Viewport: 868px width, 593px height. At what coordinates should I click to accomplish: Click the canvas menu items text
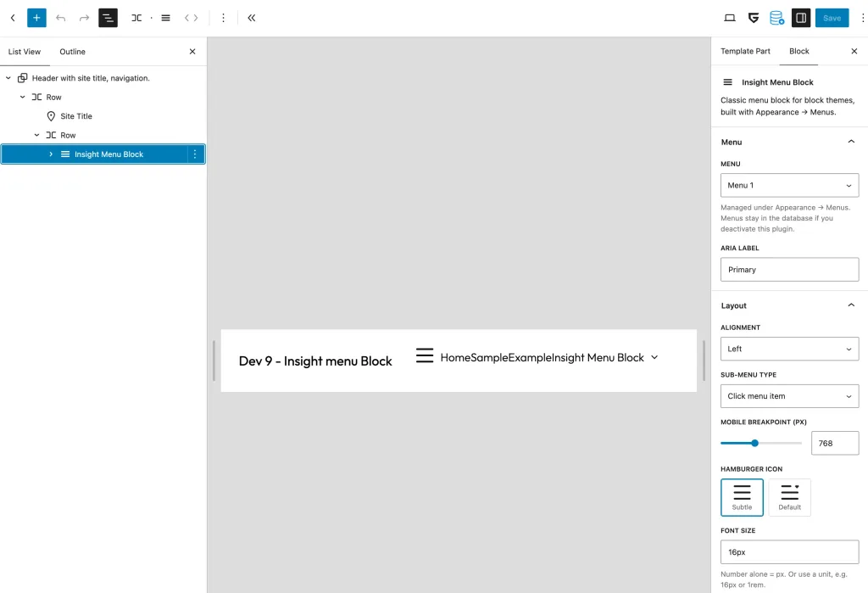(x=542, y=357)
